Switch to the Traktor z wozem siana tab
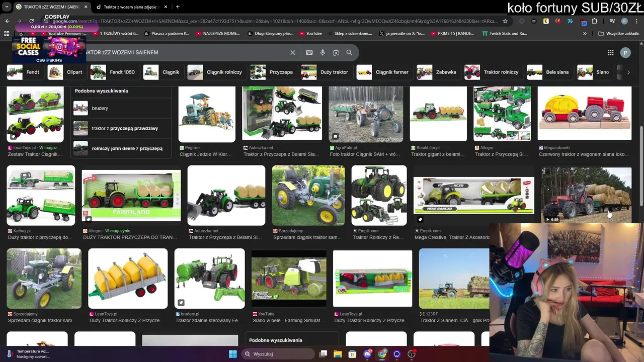This screenshot has width=644, height=362. coord(131,7)
